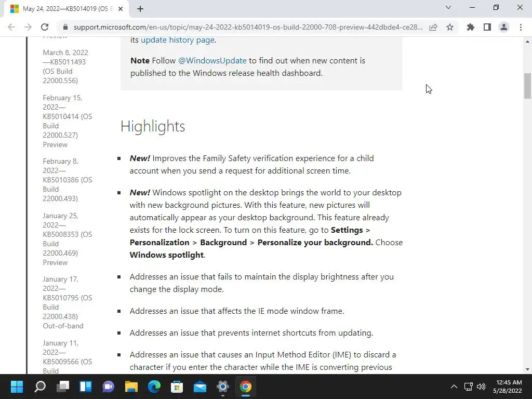
Task: Switch to Chrome on taskbar
Action: pyautogui.click(x=246, y=387)
